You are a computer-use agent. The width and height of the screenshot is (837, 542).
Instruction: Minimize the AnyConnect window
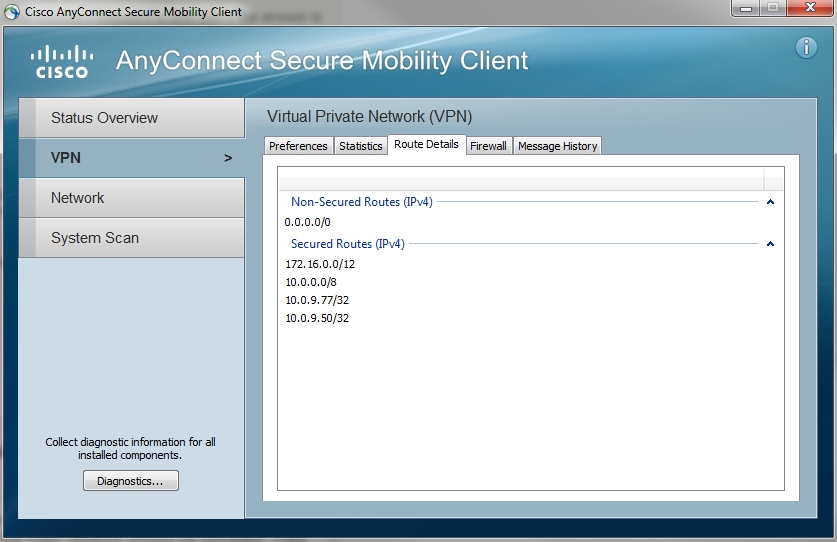click(x=746, y=8)
